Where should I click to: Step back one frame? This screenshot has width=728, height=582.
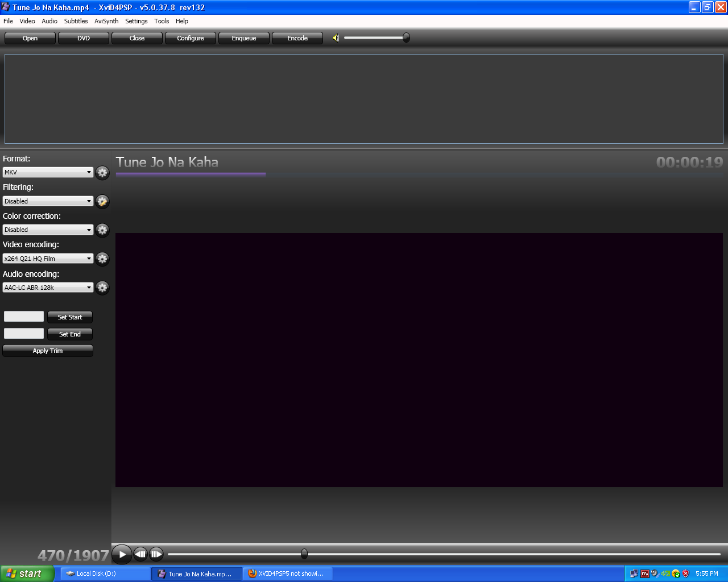(140, 554)
